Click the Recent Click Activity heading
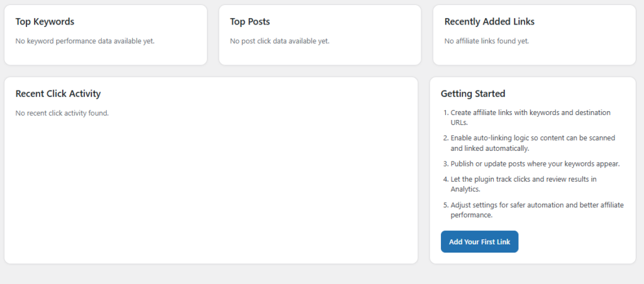 [58, 94]
